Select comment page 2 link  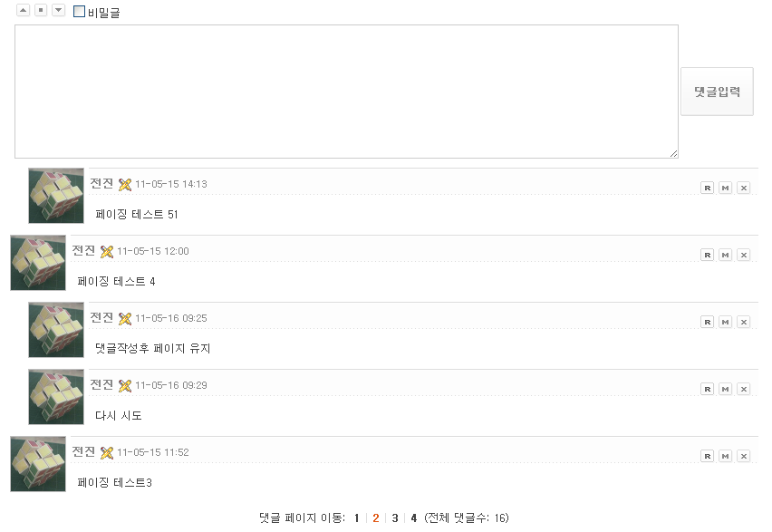376,518
